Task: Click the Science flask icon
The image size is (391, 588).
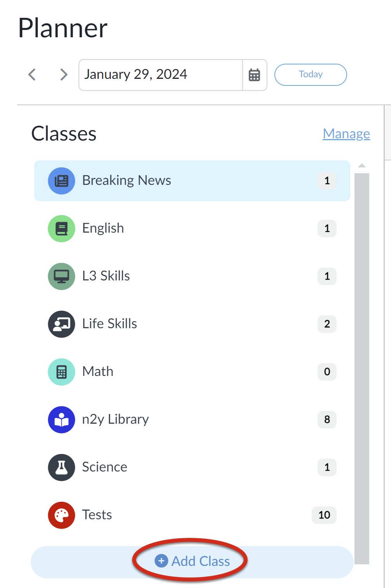Action: pyautogui.click(x=61, y=467)
